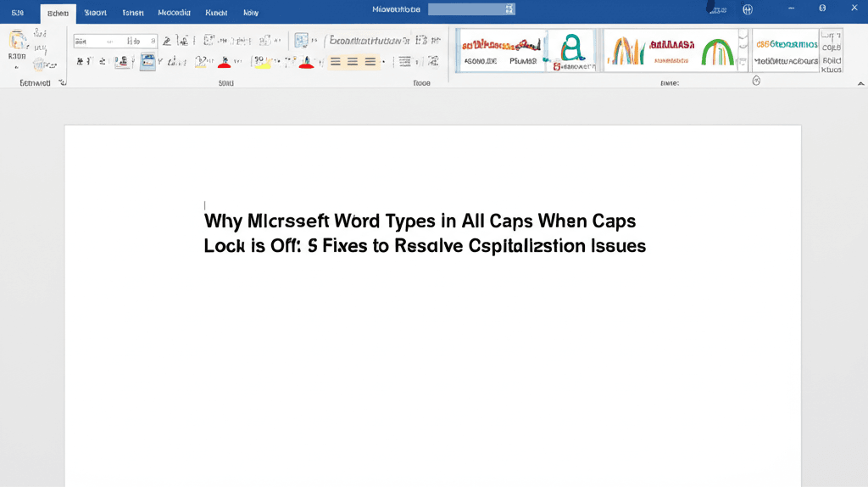Select the green arch style thumbnail
This screenshot has width=868, height=487.
pos(717,52)
